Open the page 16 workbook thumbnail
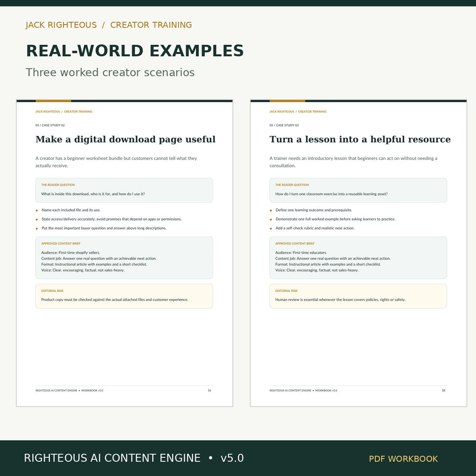The width and height of the screenshot is (476, 476). pyautogui.click(x=125, y=253)
